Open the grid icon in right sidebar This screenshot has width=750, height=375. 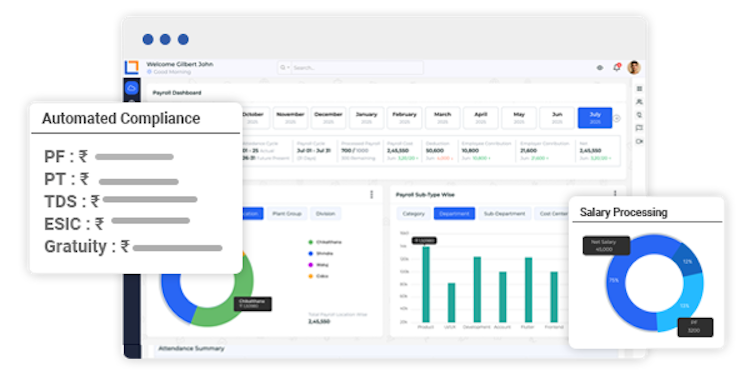click(x=640, y=89)
